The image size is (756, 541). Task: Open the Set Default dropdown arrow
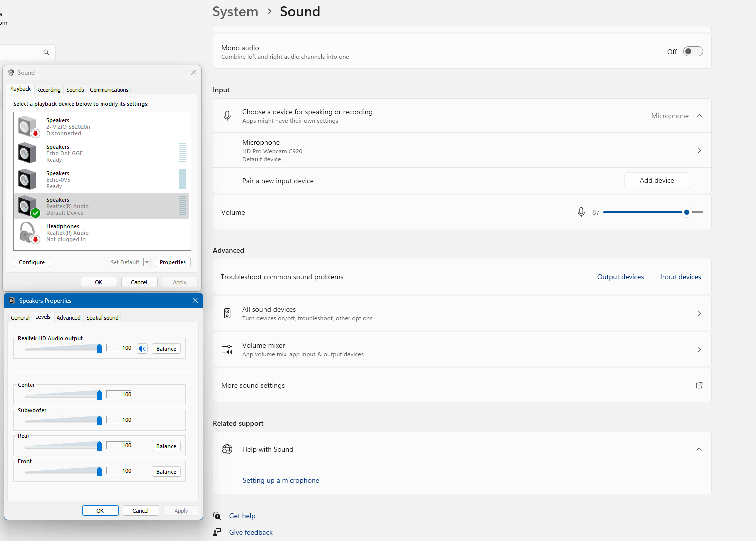[x=147, y=262]
